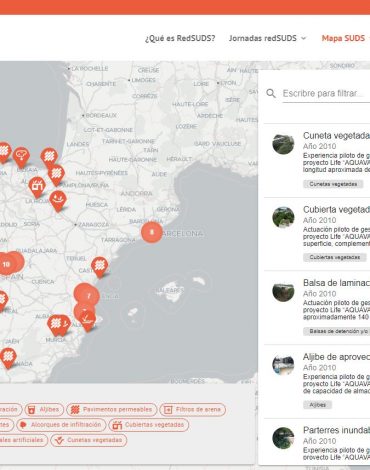Open the cluster of 10 near Guadalajara
The height and width of the screenshot is (470, 370).
[x=6, y=264]
